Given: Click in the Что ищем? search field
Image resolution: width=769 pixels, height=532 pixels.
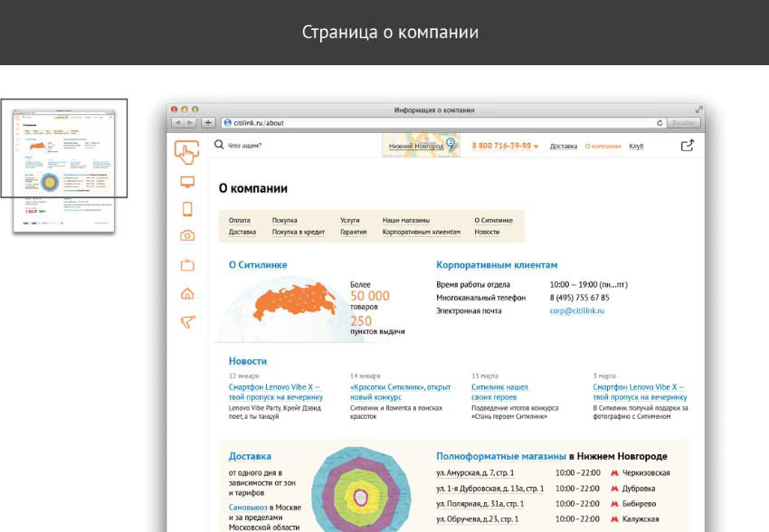Looking at the screenshot, I should (x=271, y=146).
